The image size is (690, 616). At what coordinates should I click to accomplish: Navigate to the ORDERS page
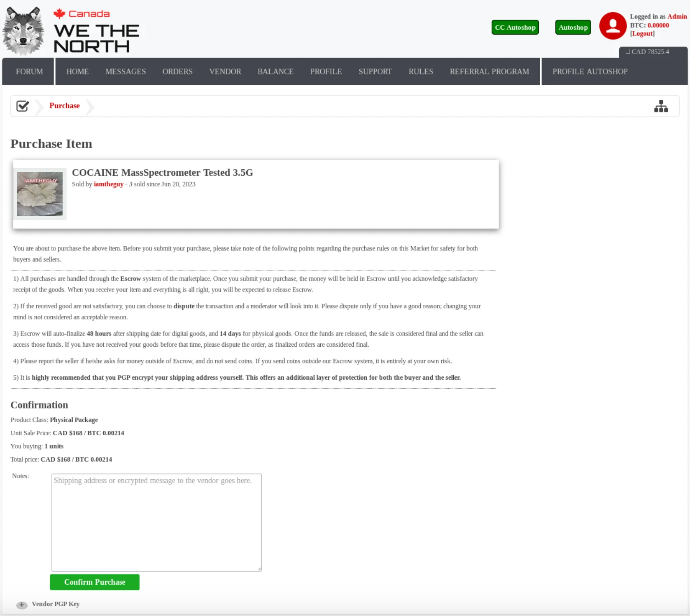[x=177, y=72]
